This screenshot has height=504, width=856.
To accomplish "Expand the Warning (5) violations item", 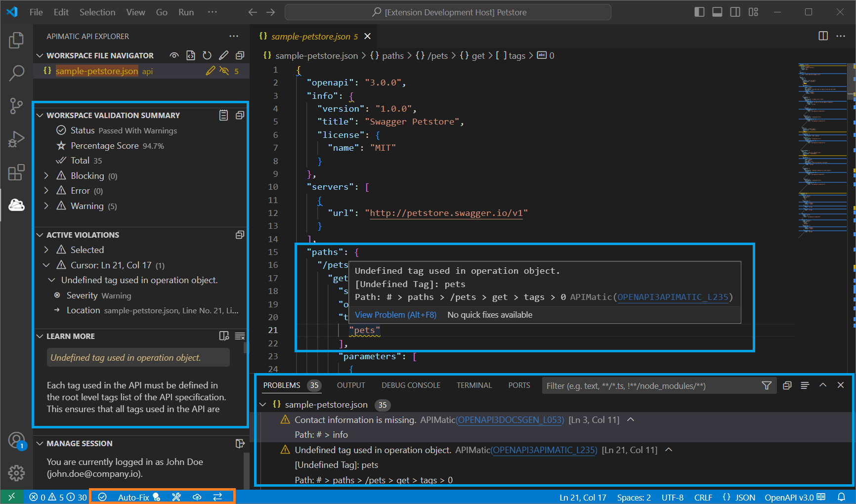I will [46, 206].
